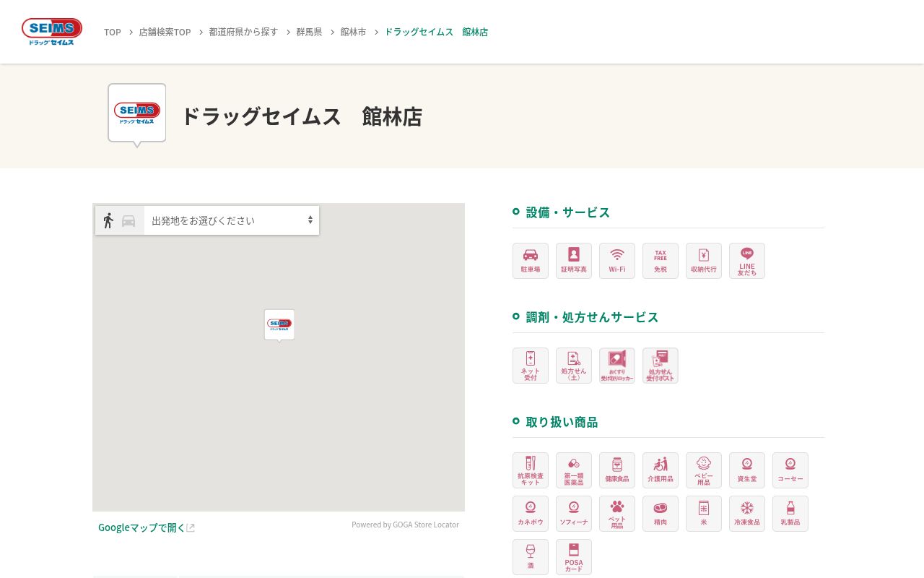Click the 設備・サービス heading text
The height and width of the screenshot is (578, 924).
(568, 212)
